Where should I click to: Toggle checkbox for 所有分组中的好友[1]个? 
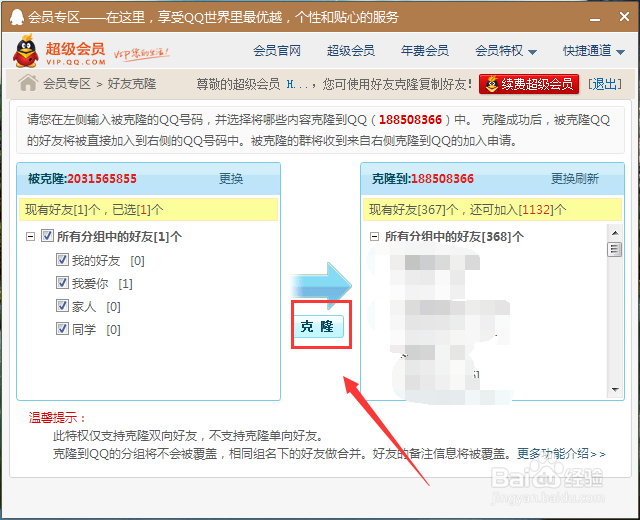pyautogui.click(x=47, y=236)
